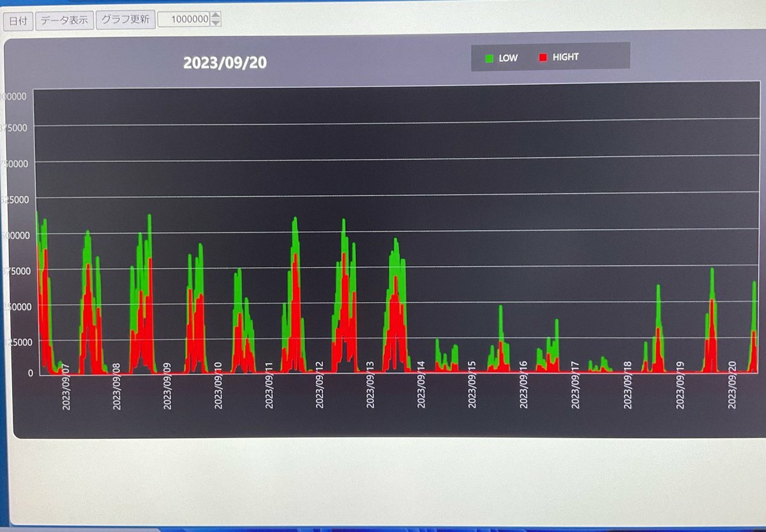The height and width of the screenshot is (532, 766).
Task: Click peak between 2023/09/11 and 2023/09/12 labels
Action: (x=295, y=220)
